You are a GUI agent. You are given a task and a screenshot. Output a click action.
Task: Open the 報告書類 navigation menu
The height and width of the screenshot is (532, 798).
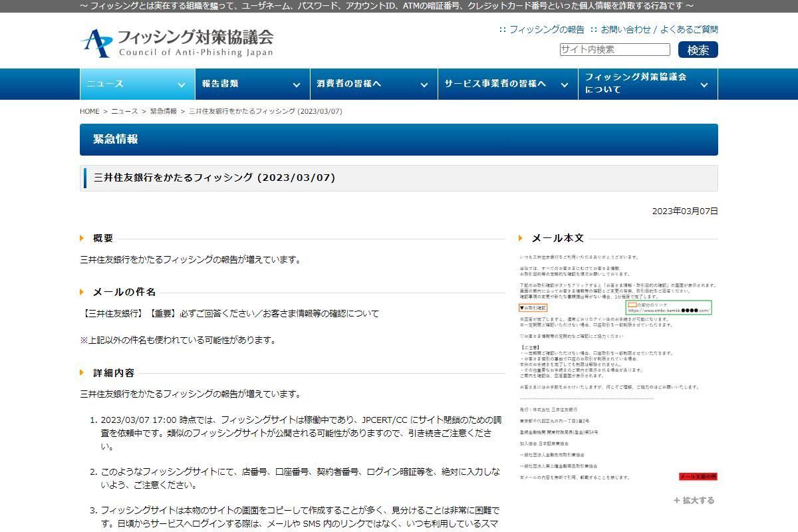click(x=252, y=84)
